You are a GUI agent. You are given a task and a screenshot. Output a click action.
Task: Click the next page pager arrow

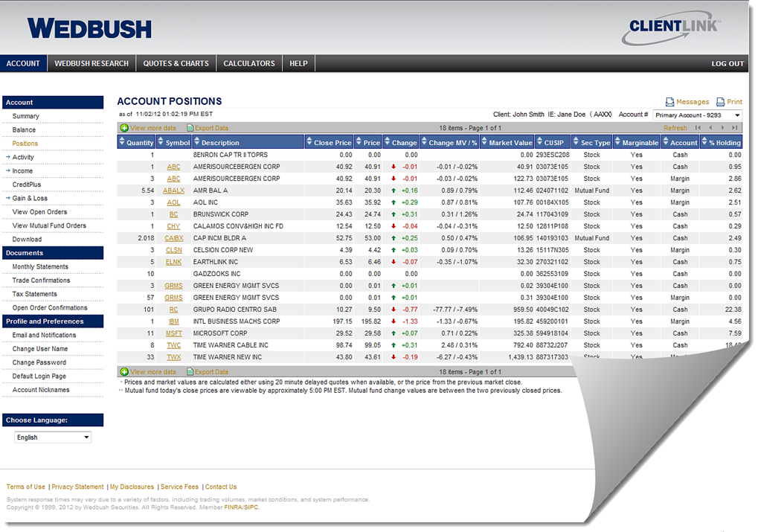(x=722, y=128)
